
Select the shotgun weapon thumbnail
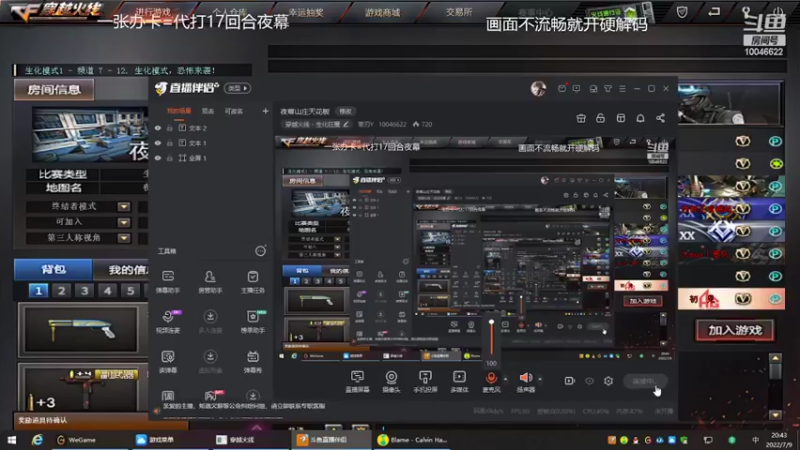tap(80, 330)
